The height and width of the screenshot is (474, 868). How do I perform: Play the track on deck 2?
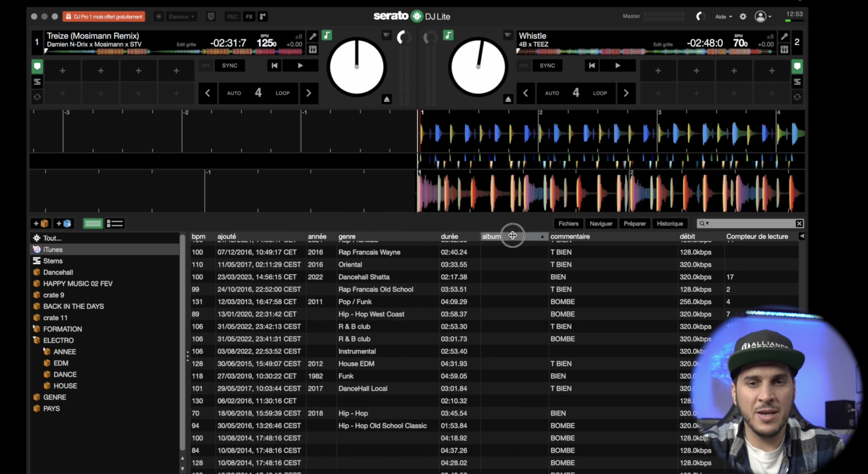point(617,66)
